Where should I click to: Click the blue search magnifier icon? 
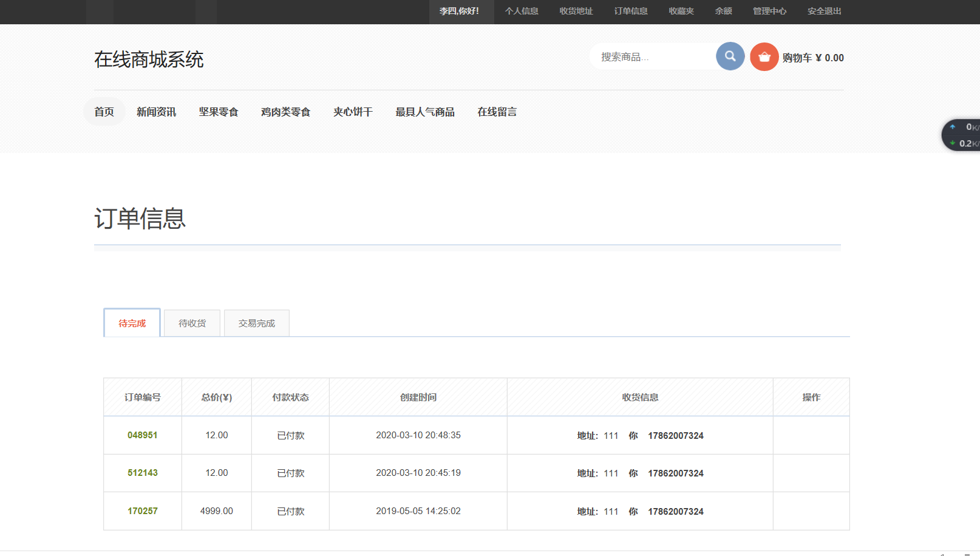(730, 56)
